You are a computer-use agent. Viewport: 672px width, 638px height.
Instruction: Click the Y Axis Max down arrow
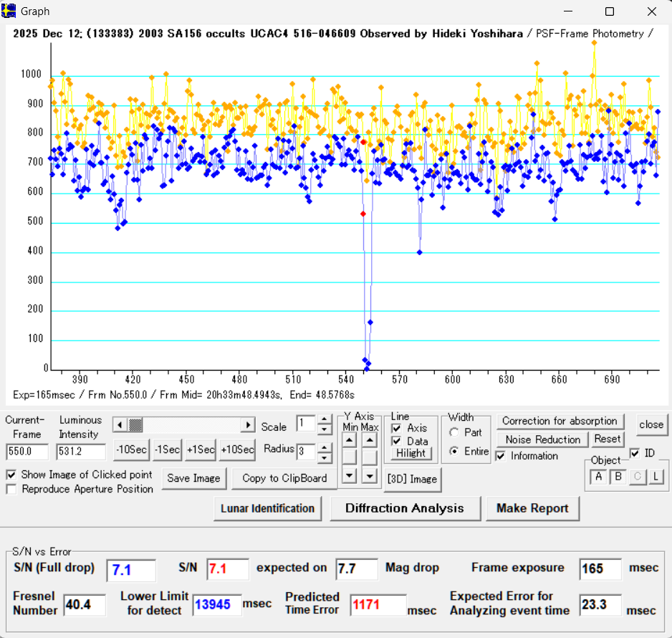click(x=370, y=475)
